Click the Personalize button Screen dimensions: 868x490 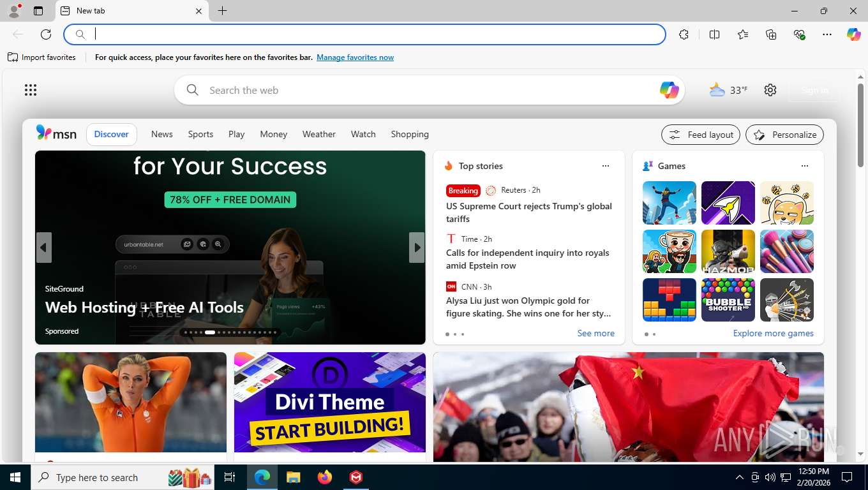(x=784, y=135)
